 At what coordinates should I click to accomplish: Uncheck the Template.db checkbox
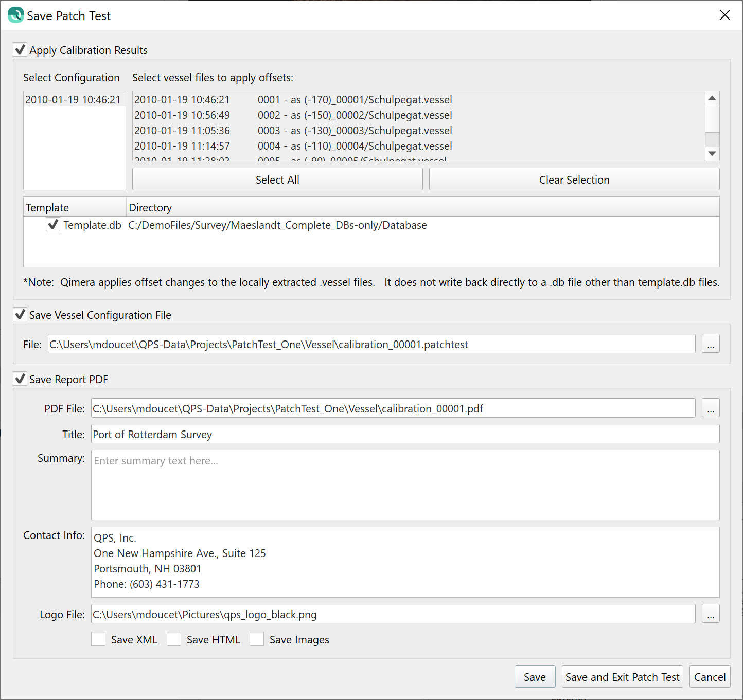tap(53, 225)
